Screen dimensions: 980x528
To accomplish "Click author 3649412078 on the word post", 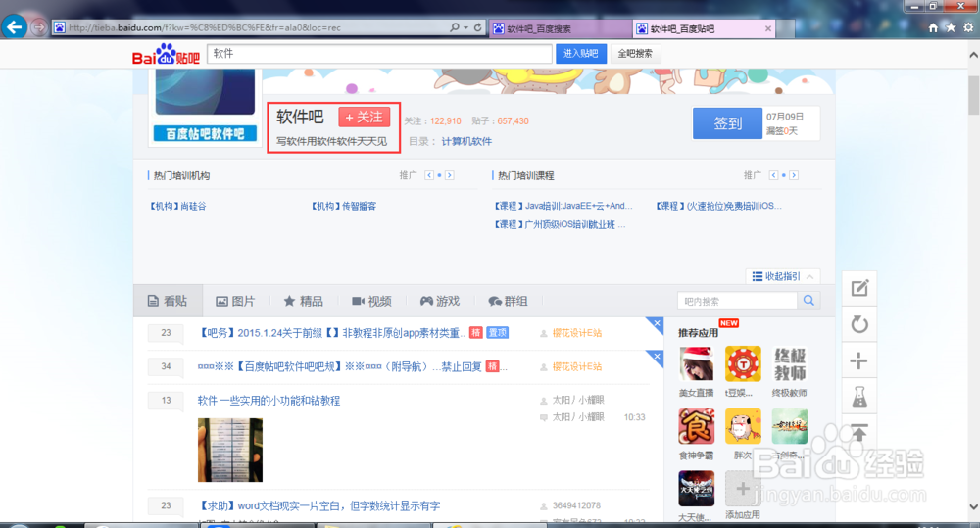I will [576, 505].
